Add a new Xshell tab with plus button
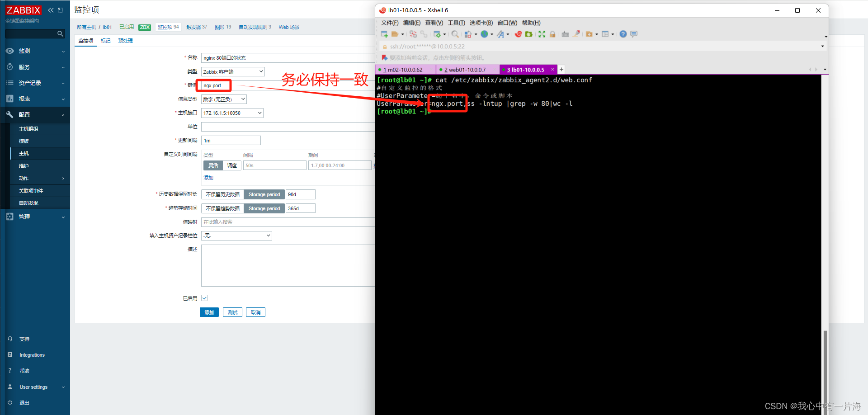The width and height of the screenshot is (868, 415). 561,70
